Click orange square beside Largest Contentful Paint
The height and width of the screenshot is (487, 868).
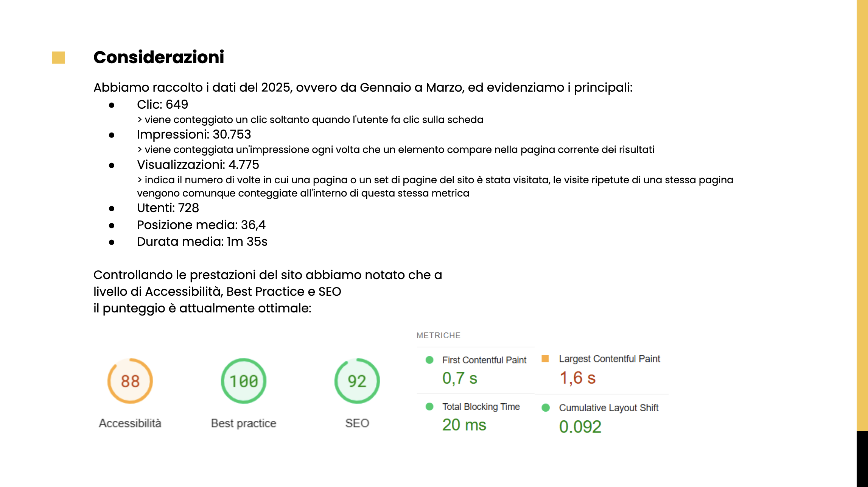point(545,359)
